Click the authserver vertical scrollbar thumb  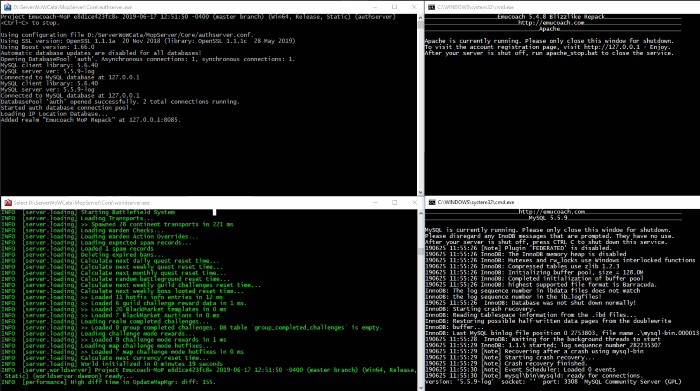(x=420, y=25)
